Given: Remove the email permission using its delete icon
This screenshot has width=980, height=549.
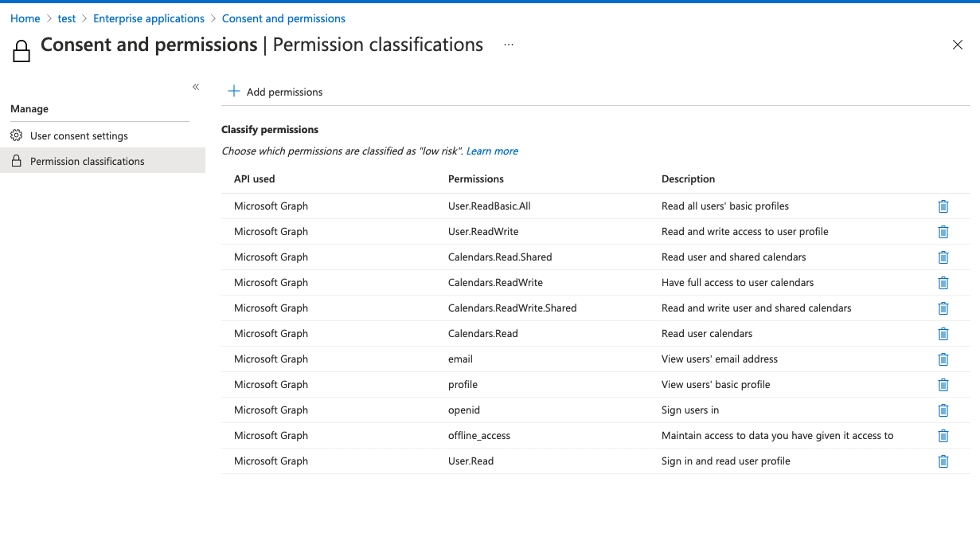Looking at the screenshot, I should pos(943,359).
